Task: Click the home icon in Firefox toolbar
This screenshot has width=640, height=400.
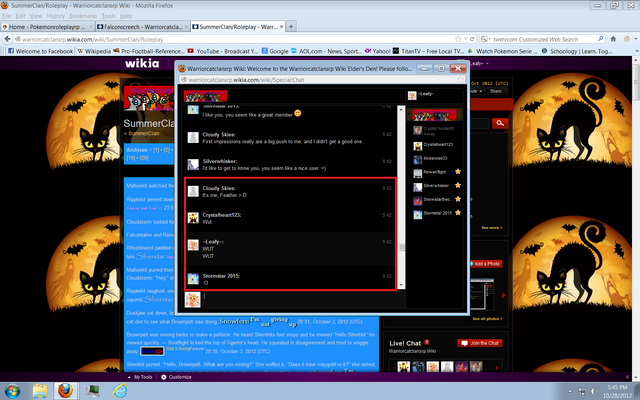Action: pos(613,39)
